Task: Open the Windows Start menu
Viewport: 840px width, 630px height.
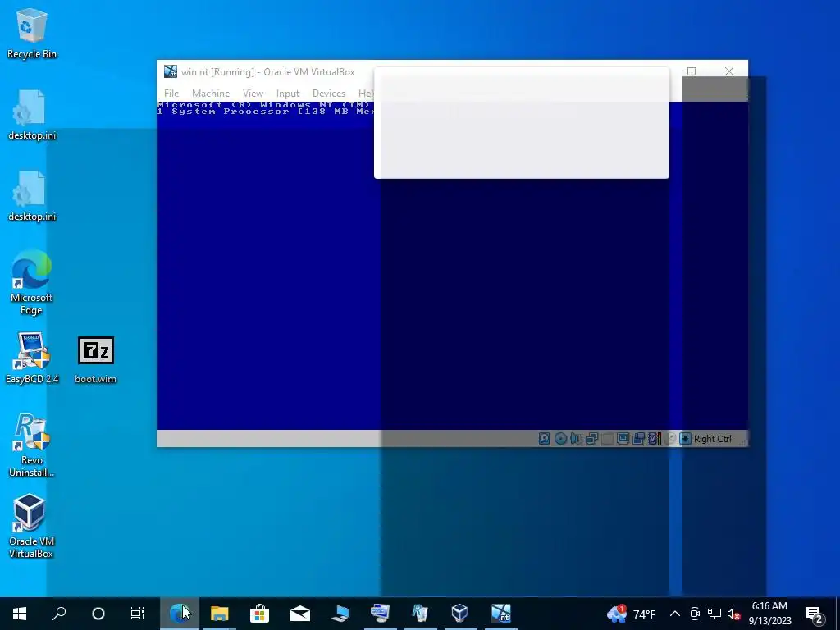Action: click(20, 614)
